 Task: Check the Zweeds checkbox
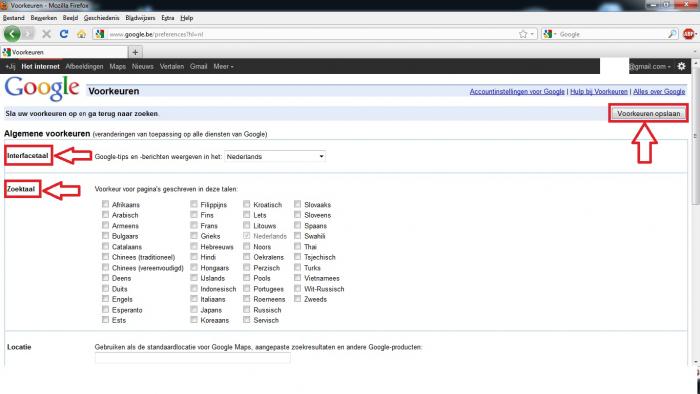pyautogui.click(x=298, y=299)
